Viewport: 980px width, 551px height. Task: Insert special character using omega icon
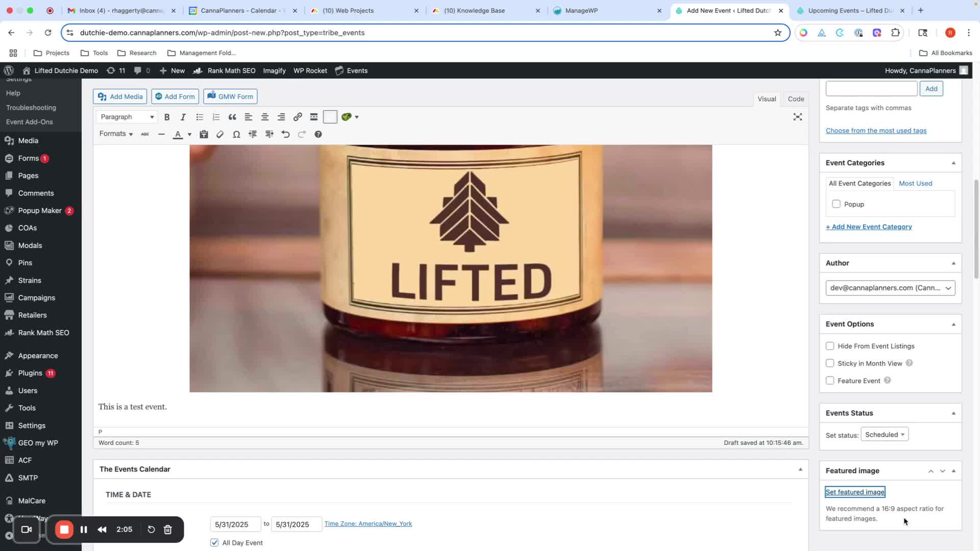(x=236, y=134)
